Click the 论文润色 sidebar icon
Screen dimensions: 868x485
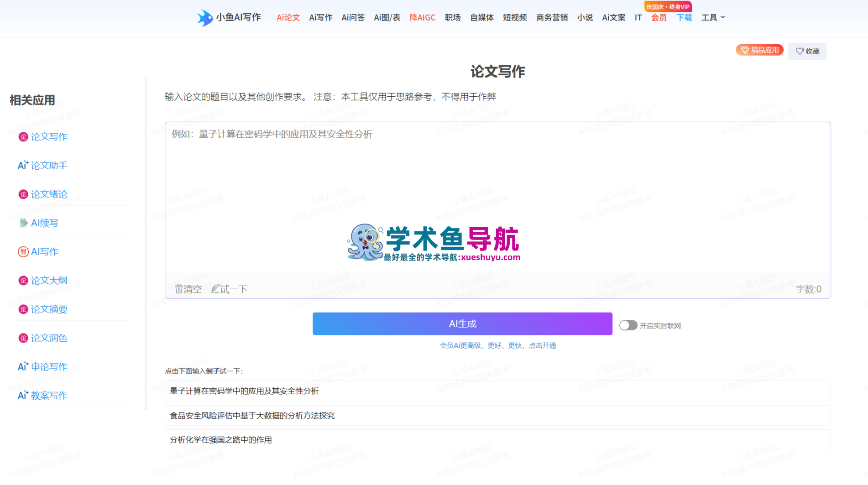click(23, 338)
